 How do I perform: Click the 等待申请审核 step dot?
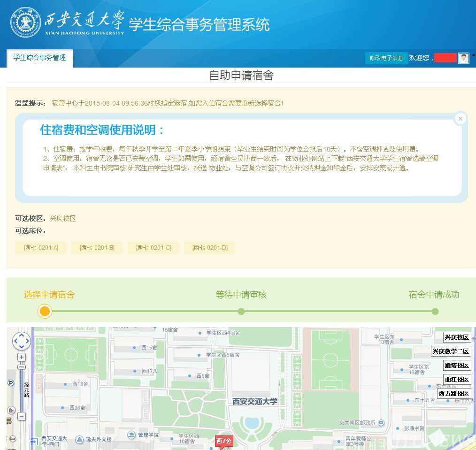[241, 311]
